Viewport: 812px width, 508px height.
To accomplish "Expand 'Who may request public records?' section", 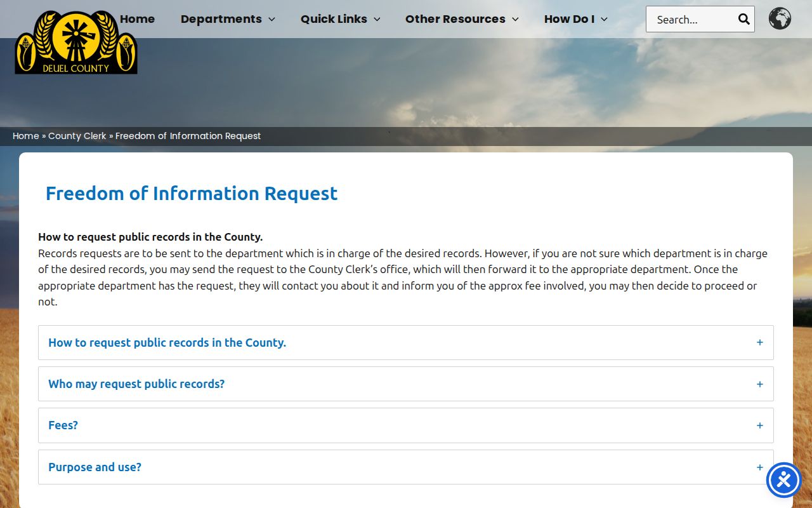I will point(406,384).
